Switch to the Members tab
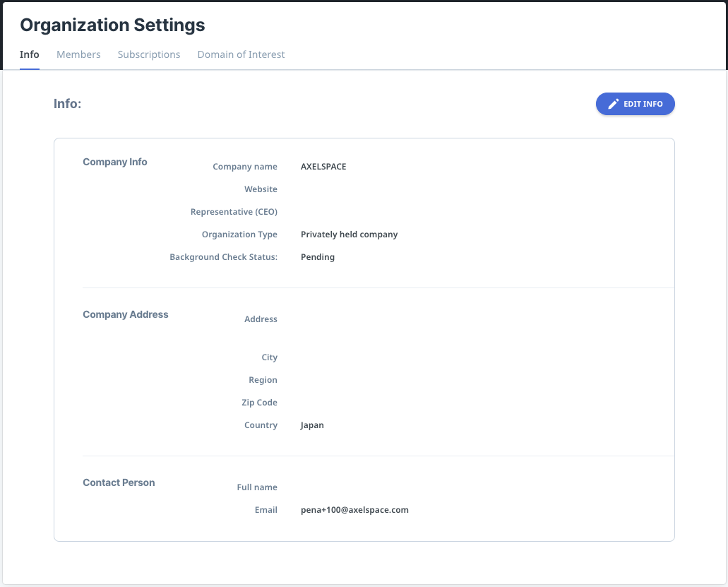Screen dimensions: 728x587 coord(78,54)
